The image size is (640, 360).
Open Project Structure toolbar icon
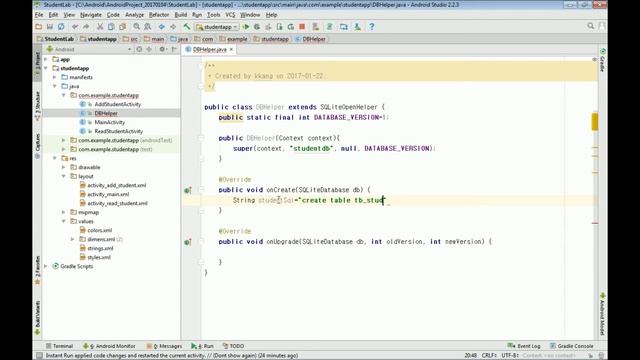344,27
